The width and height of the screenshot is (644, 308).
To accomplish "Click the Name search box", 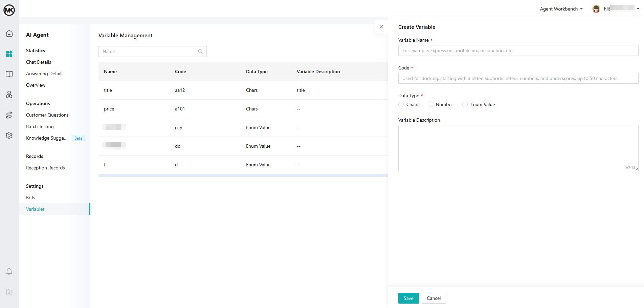I will point(152,52).
